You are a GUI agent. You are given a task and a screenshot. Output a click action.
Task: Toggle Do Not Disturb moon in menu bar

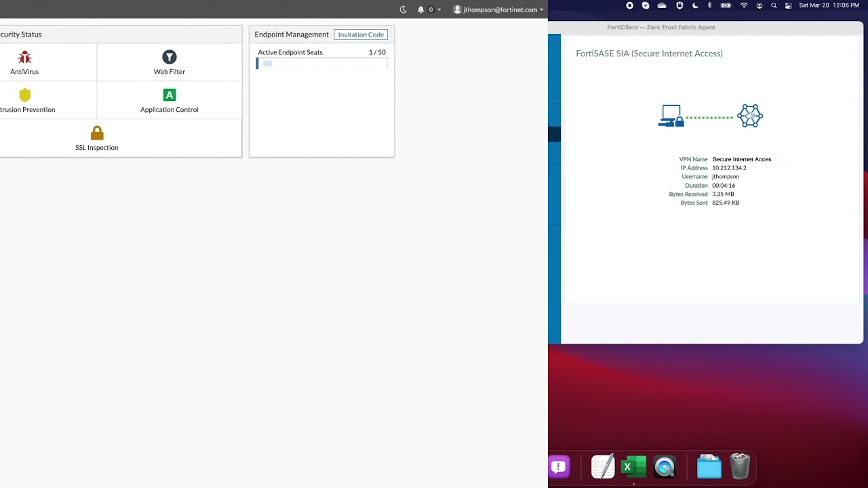click(695, 5)
